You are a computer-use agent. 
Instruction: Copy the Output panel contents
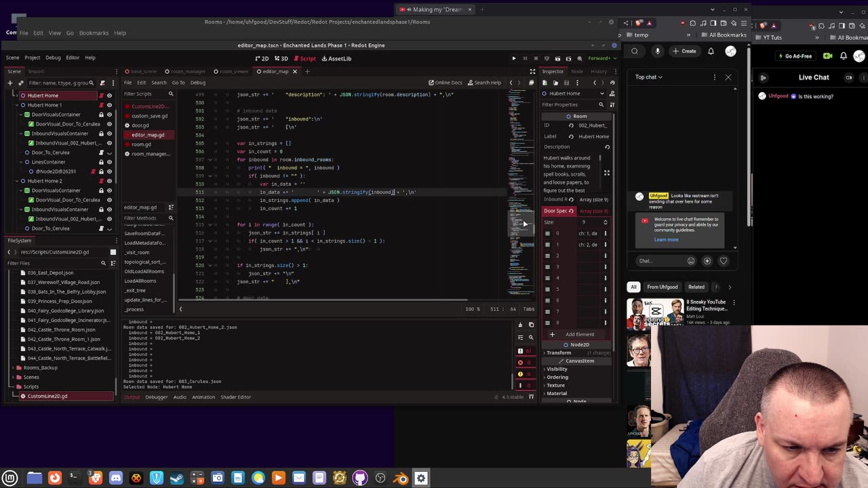(531, 325)
